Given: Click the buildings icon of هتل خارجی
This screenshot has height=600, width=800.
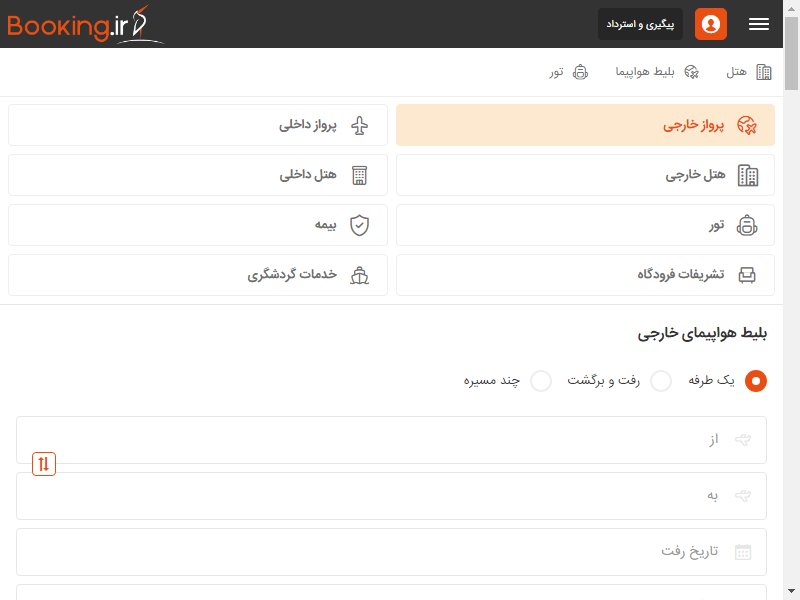Looking at the screenshot, I should pos(748,176).
